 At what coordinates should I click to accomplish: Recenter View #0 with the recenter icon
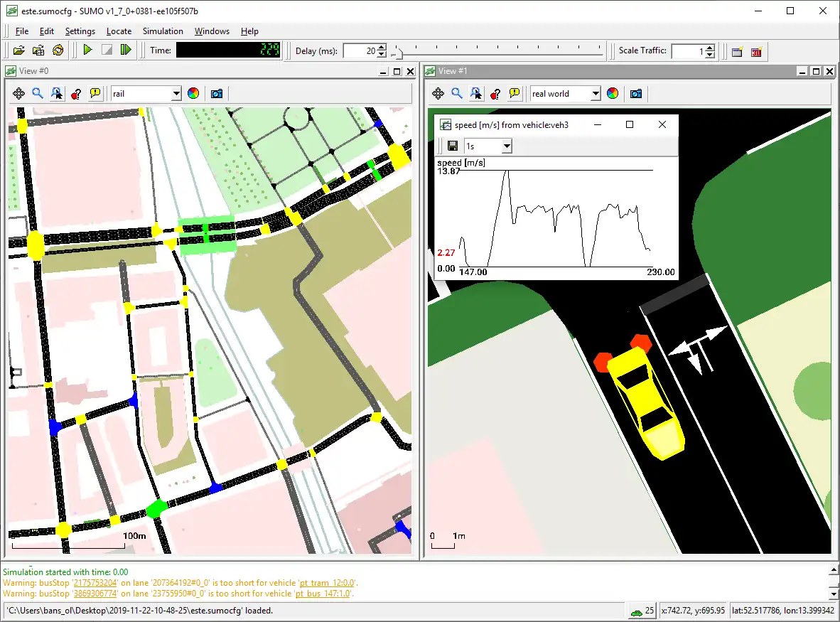(19, 94)
